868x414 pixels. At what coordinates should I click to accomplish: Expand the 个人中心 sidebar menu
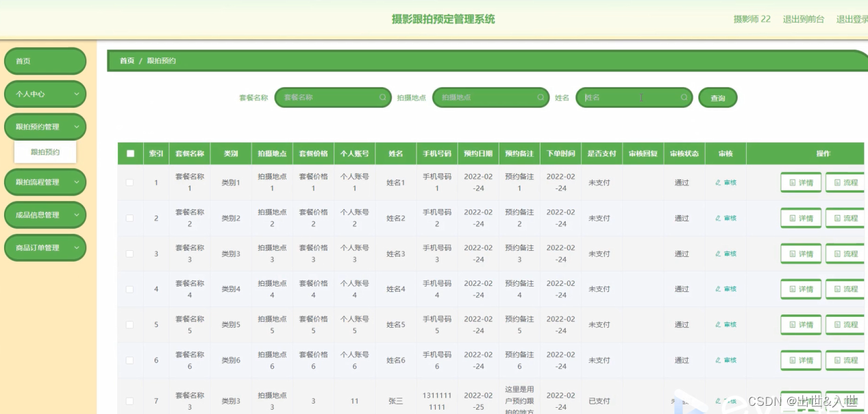tap(45, 94)
